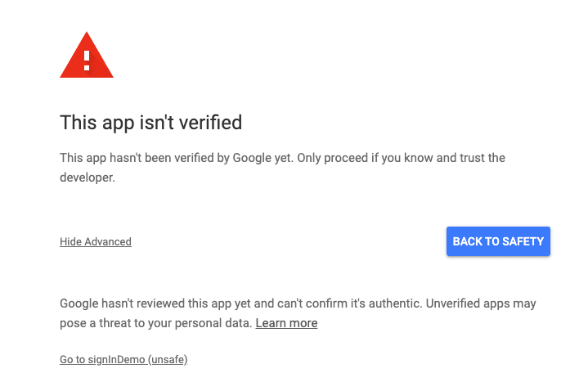Click the word "developer." in the warning text
The height and width of the screenshot is (391, 588).
coord(88,178)
